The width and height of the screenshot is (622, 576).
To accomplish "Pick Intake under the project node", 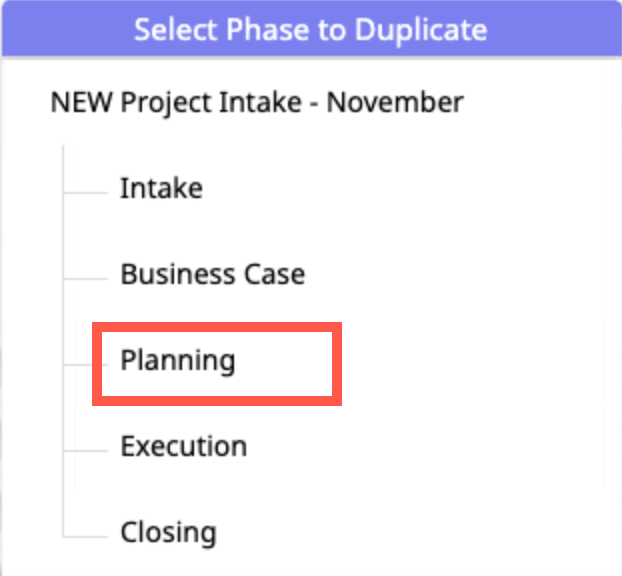I will pyautogui.click(x=161, y=188).
